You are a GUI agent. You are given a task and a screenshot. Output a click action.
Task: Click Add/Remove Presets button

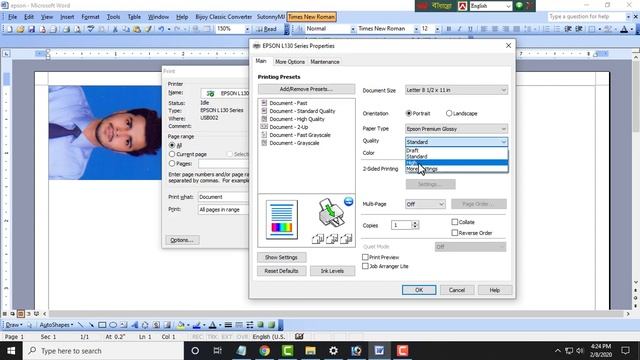[x=306, y=89]
